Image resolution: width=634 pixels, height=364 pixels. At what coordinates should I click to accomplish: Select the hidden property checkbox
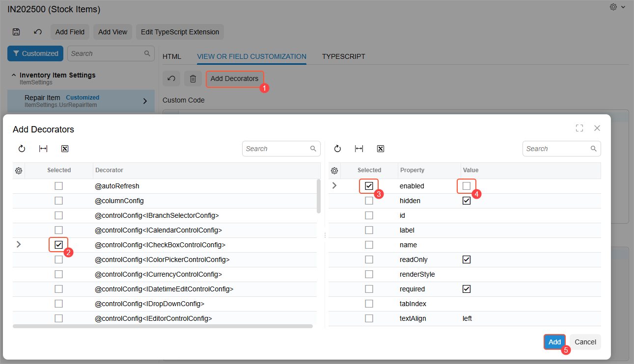pyautogui.click(x=369, y=201)
